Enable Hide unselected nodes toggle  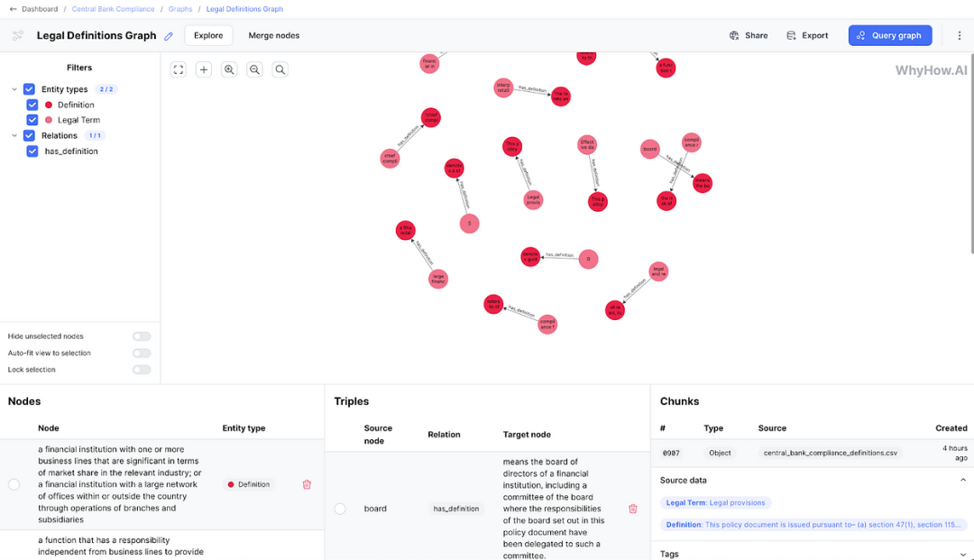142,336
